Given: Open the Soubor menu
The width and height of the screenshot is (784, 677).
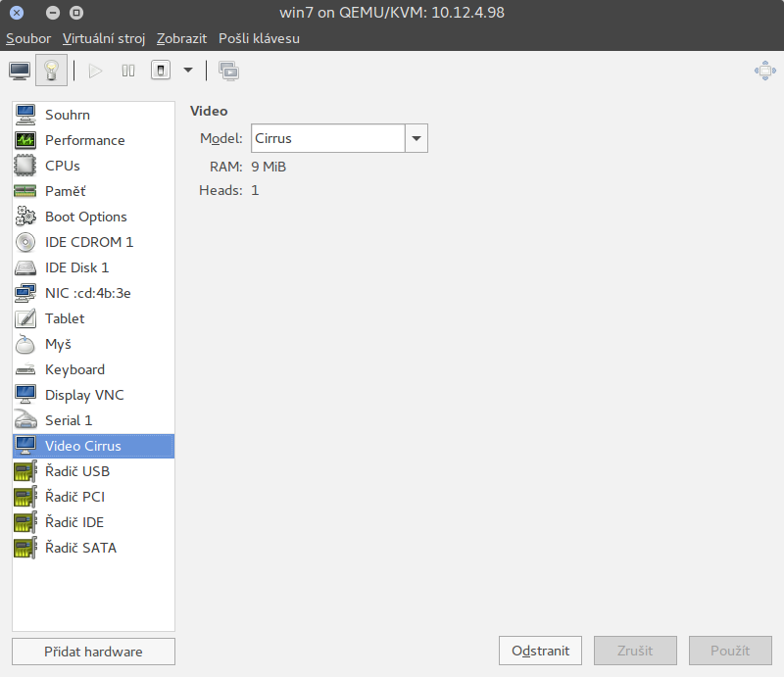Looking at the screenshot, I should click(28, 38).
